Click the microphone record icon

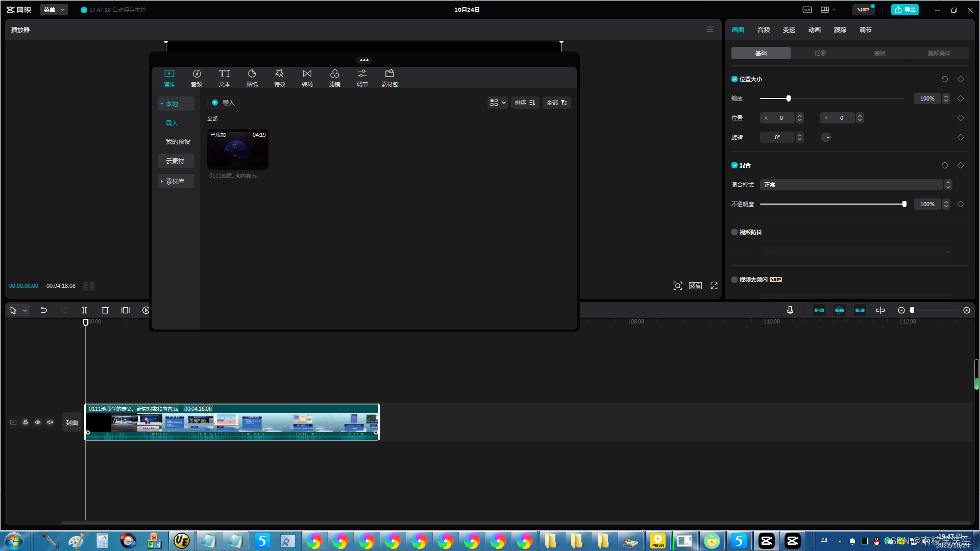tap(790, 310)
